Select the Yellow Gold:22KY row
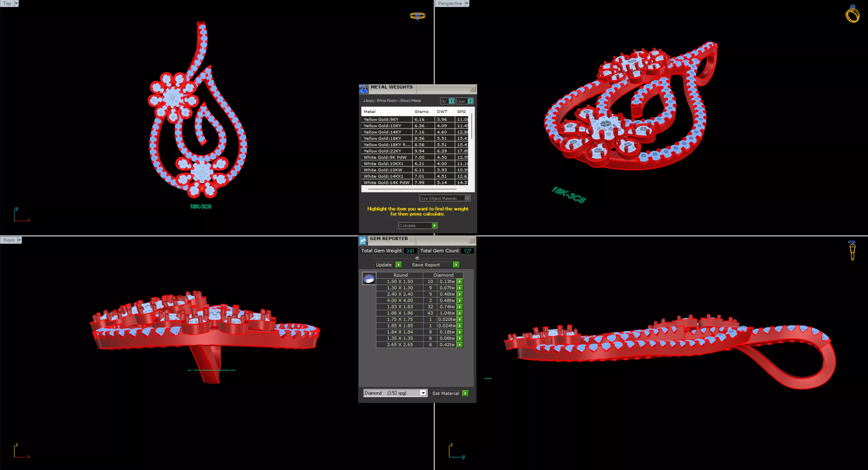Viewport: 868px width, 470px height. (x=415, y=151)
